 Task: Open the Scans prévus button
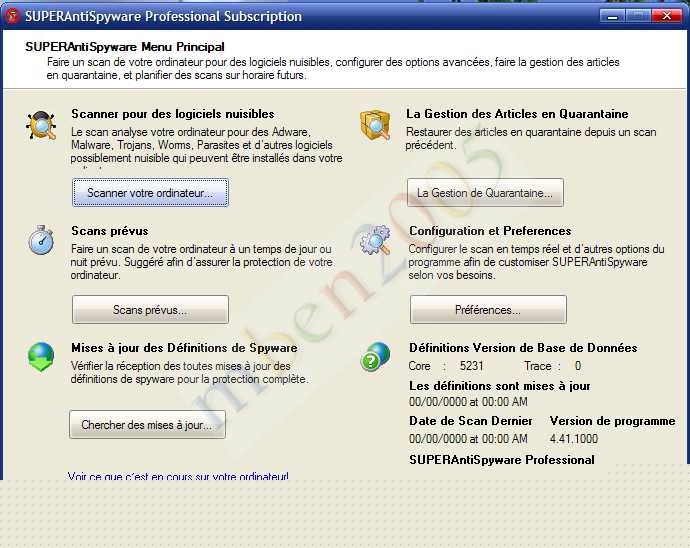(x=150, y=310)
